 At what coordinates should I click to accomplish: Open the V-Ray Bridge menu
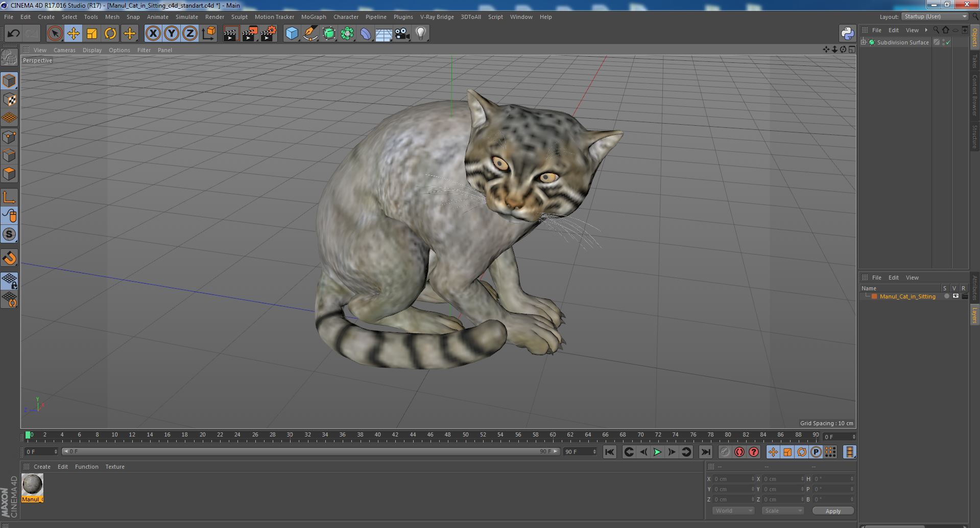pyautogui.click(x=437, y=17)
